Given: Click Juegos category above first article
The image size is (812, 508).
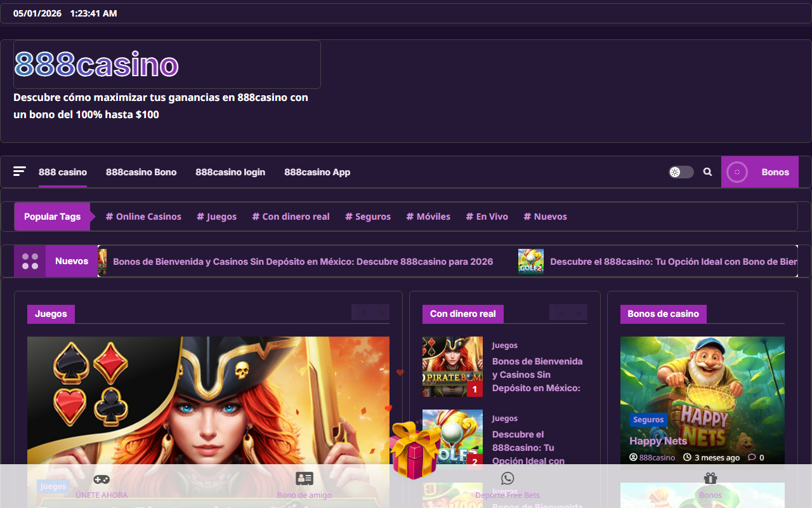Looking at the screenshot, I should coord(505,345).
